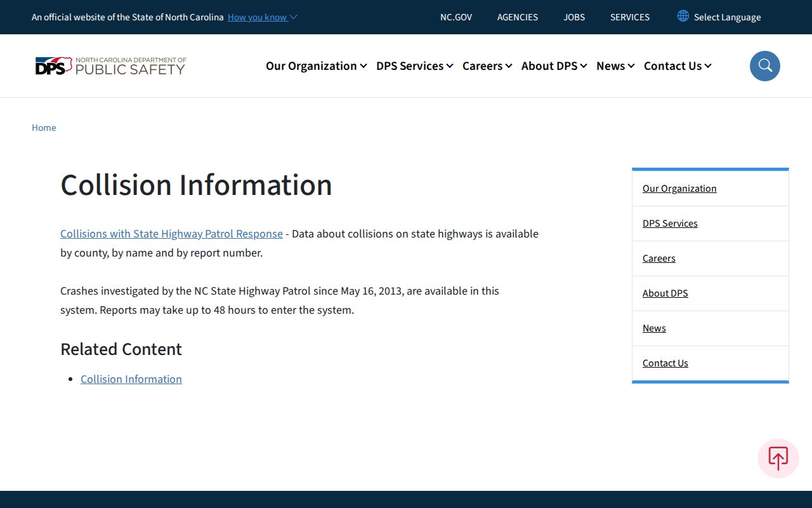Open the About DPS dropdown
812x508 pixels.
(x=554, y=66)
